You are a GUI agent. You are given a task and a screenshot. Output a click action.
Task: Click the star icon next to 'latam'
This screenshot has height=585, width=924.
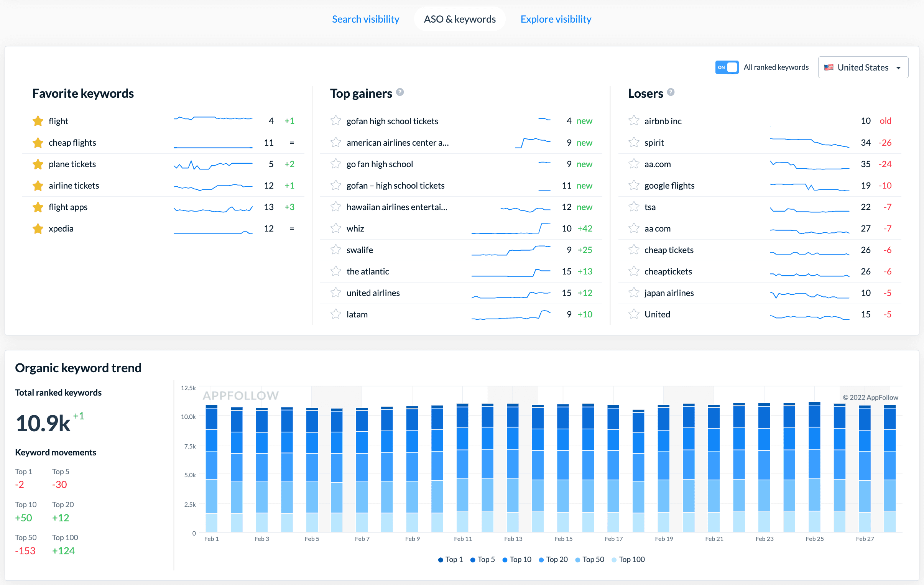click(336, 314)
